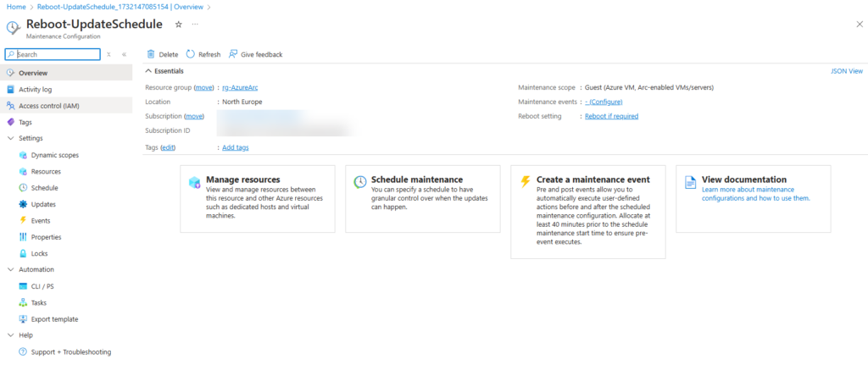Click the Delete trash can icon
Viewport: 868px width, 381px height.
coord(151,54)
